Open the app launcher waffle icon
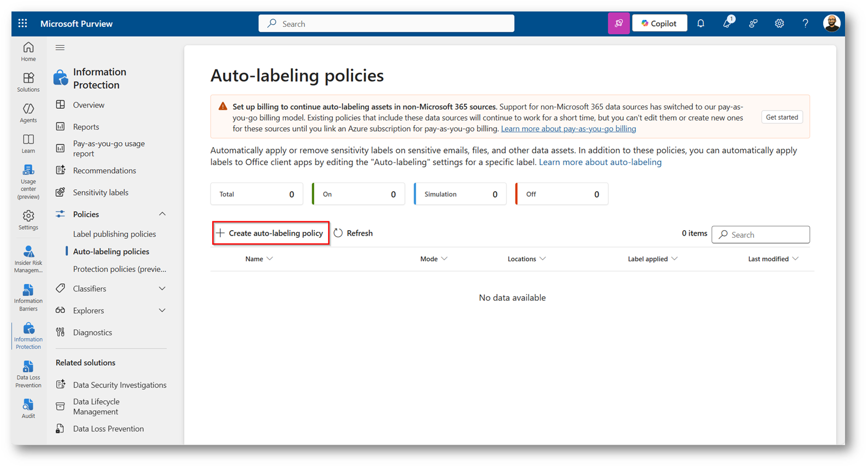The image size is (868, 468). 22,24
